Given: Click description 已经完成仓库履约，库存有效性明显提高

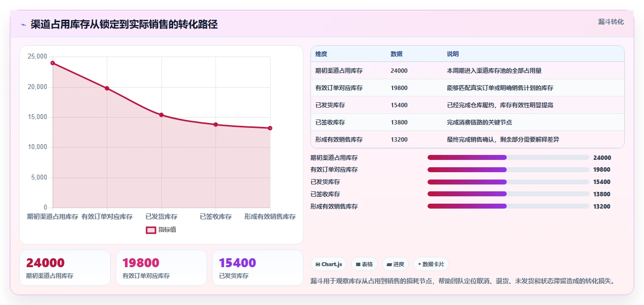Looking at the screenshot, I should pos(501,105).
